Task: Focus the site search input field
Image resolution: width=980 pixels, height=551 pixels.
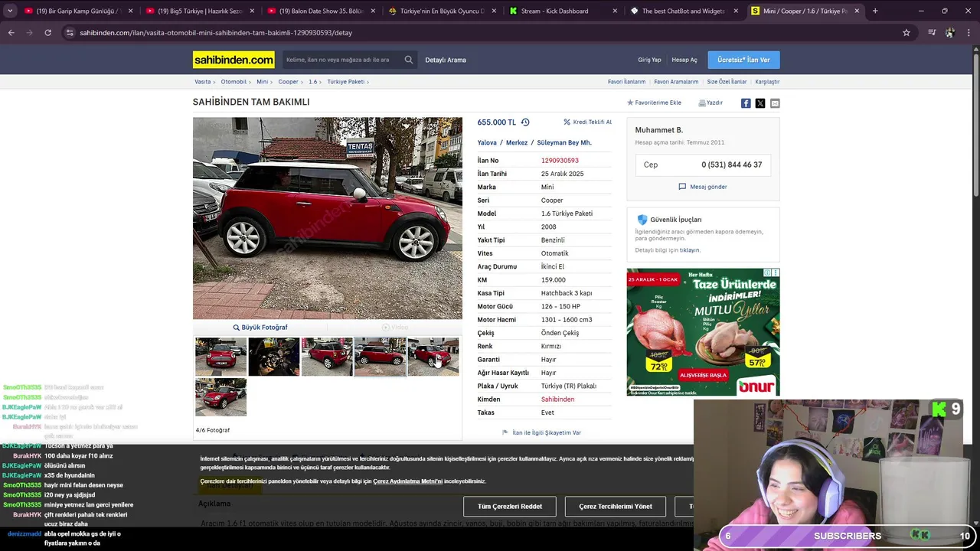Action: (341, 60)
